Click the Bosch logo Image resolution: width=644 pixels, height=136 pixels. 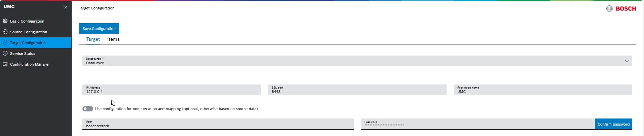click(621, 9)
